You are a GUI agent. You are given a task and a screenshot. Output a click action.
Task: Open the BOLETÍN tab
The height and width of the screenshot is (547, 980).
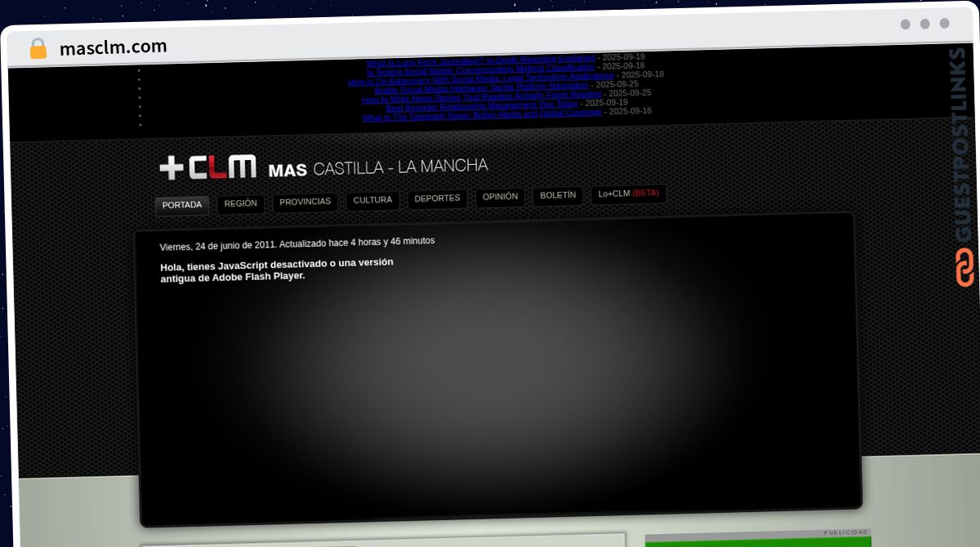[x=558, y=196]
